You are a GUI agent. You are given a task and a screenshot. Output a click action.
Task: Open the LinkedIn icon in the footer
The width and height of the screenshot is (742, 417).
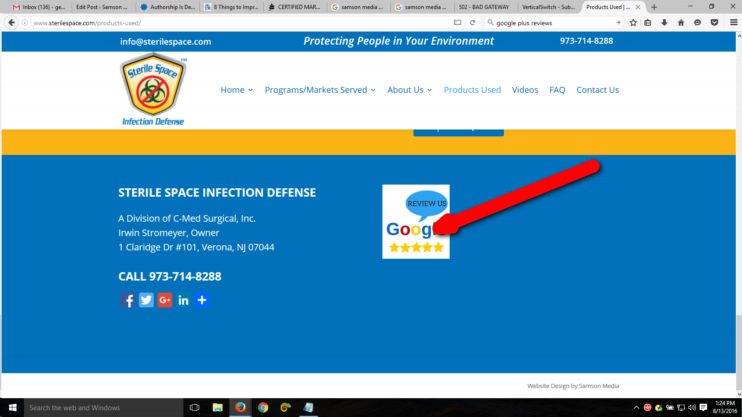coord(183,300)
